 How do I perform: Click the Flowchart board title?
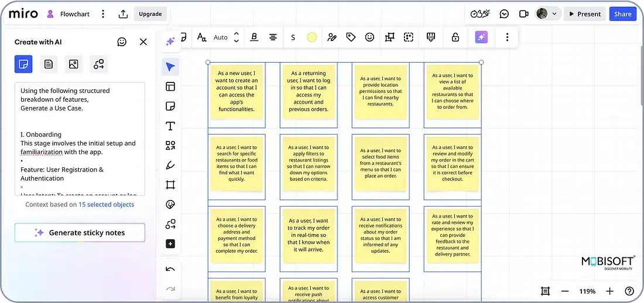(x=74, y=14)
